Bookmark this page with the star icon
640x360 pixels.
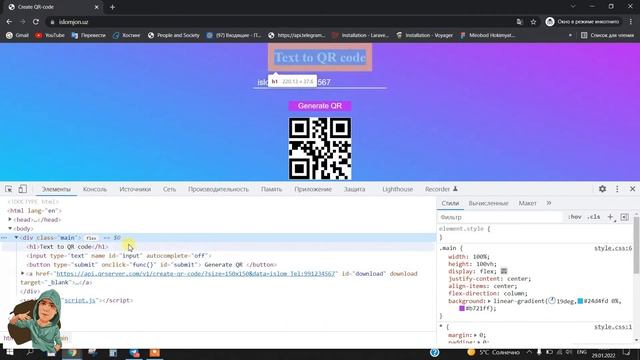533,22
